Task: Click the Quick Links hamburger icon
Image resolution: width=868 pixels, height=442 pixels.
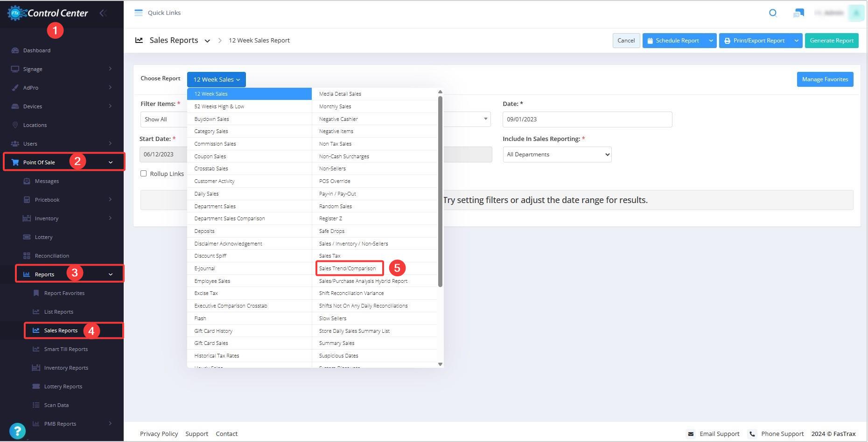Action: click(138, 13)
